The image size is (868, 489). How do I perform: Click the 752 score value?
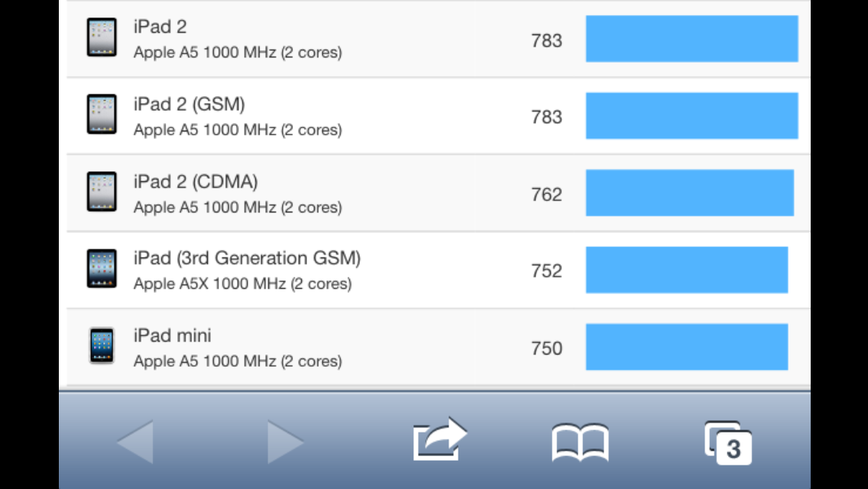tap(546, 270)
